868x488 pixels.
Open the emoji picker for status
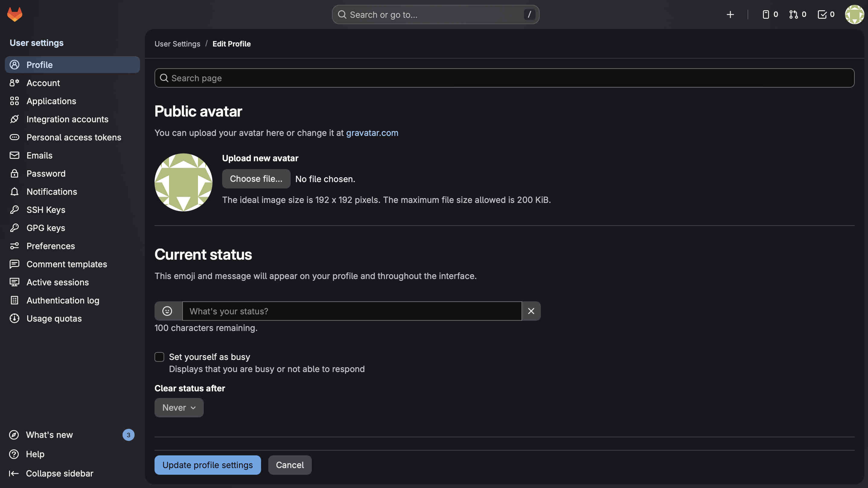tap(168, 311)
